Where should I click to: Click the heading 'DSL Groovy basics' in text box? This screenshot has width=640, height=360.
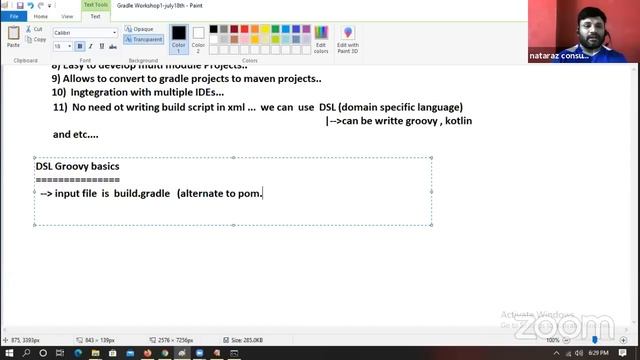[x=78, y=167]
